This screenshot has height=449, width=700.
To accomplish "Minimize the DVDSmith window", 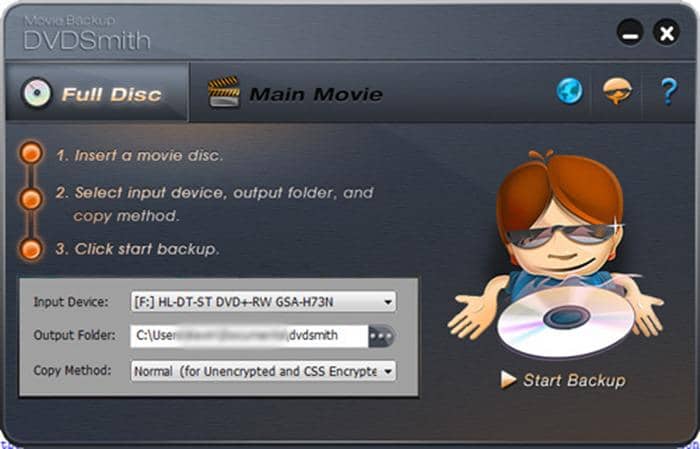I will (x=629, y=33).
